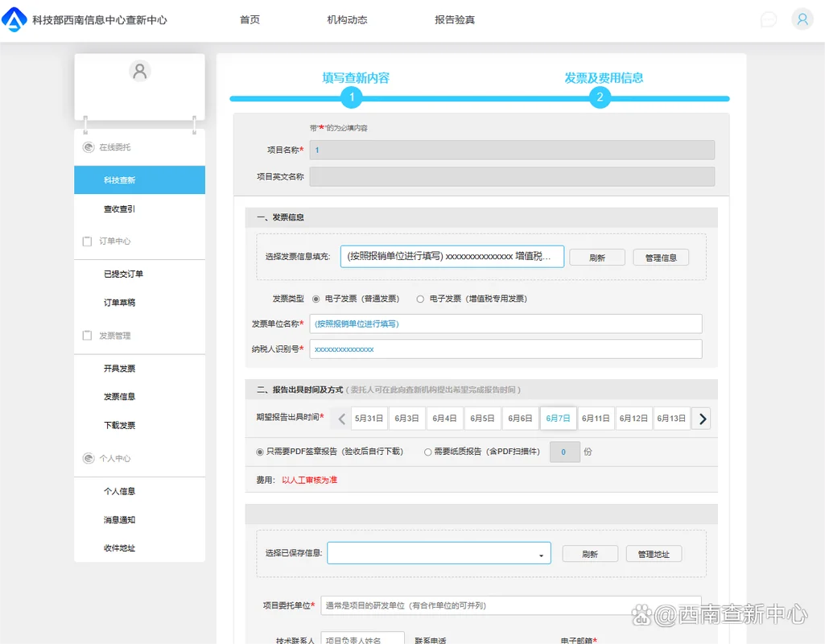Pick the 5月31日 date

point(369,419)
